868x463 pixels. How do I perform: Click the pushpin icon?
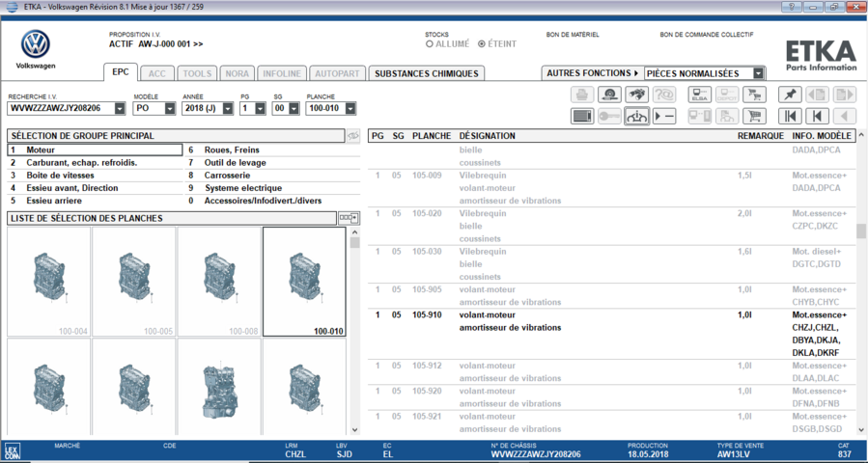point(790,95)
